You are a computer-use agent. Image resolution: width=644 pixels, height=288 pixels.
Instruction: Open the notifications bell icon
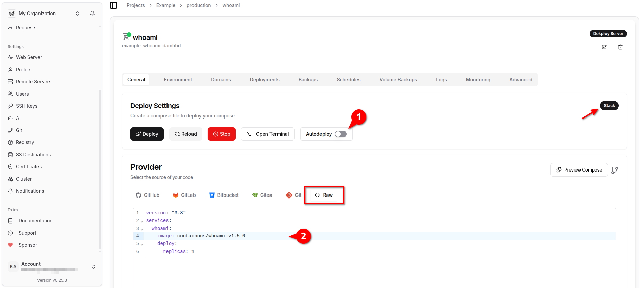92,14
